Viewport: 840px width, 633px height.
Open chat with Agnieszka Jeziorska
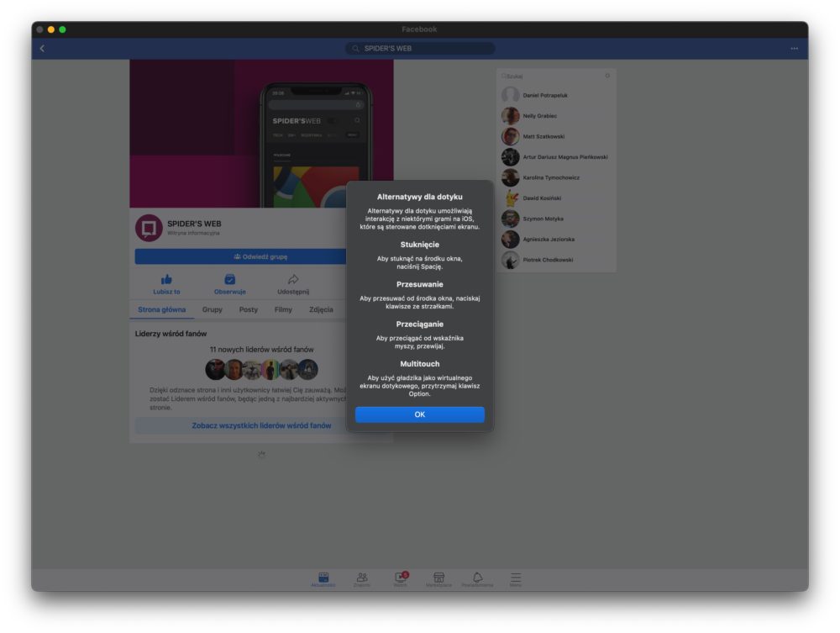tap(556, 239)
